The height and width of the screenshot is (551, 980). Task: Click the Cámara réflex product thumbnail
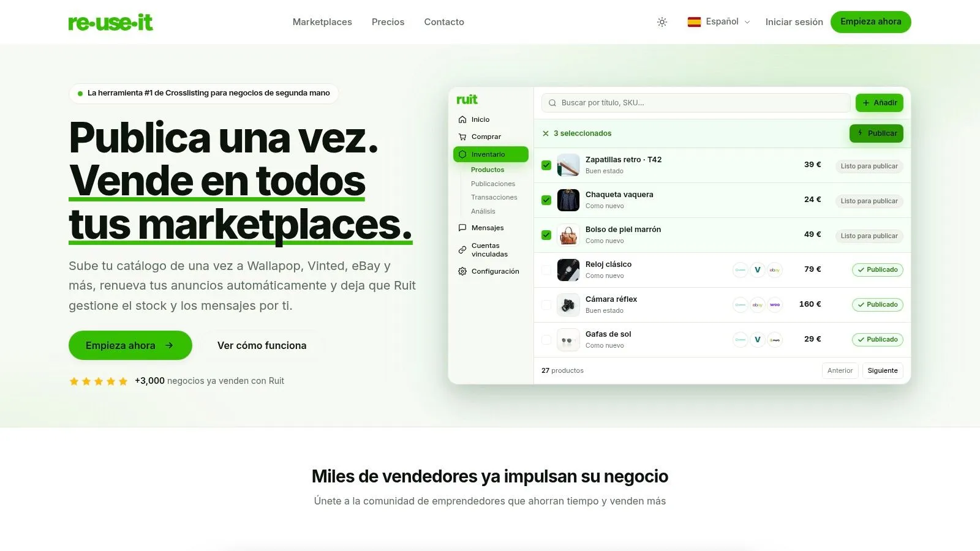tap(568, 305)
